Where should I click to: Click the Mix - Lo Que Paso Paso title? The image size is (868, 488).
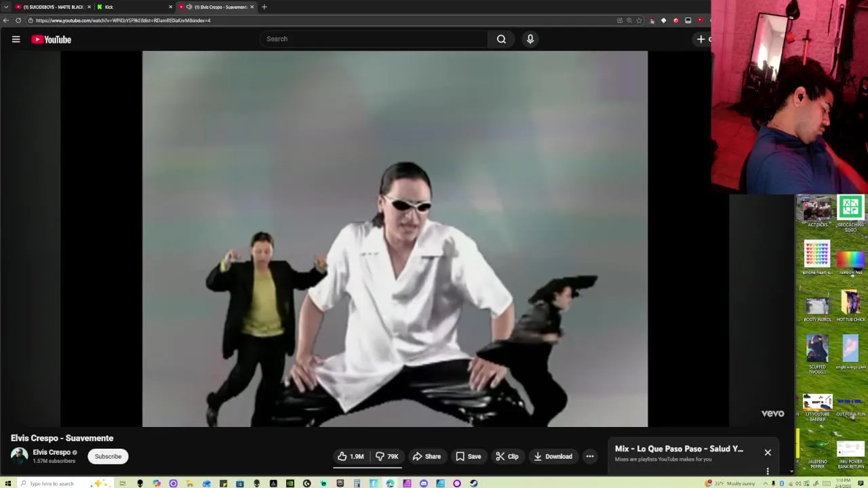click(x=679, y=449)
